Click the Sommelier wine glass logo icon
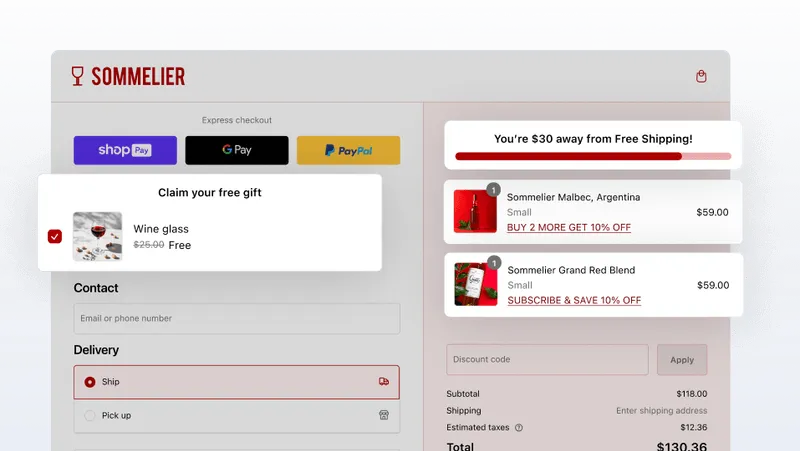 click(x=78, y=76)
